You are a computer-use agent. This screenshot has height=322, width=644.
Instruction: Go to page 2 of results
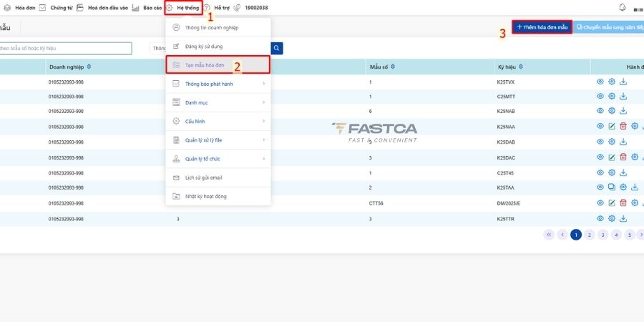pyautogui.click(x=589, y=234)
